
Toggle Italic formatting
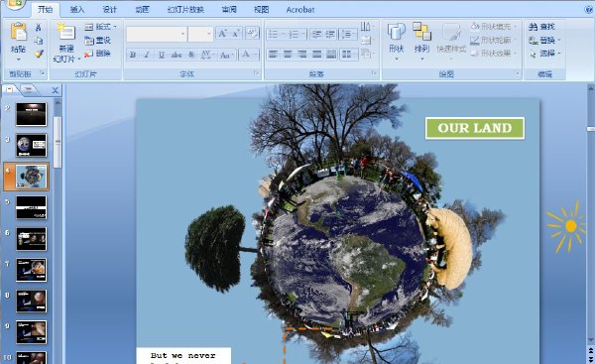click(147, 55)
